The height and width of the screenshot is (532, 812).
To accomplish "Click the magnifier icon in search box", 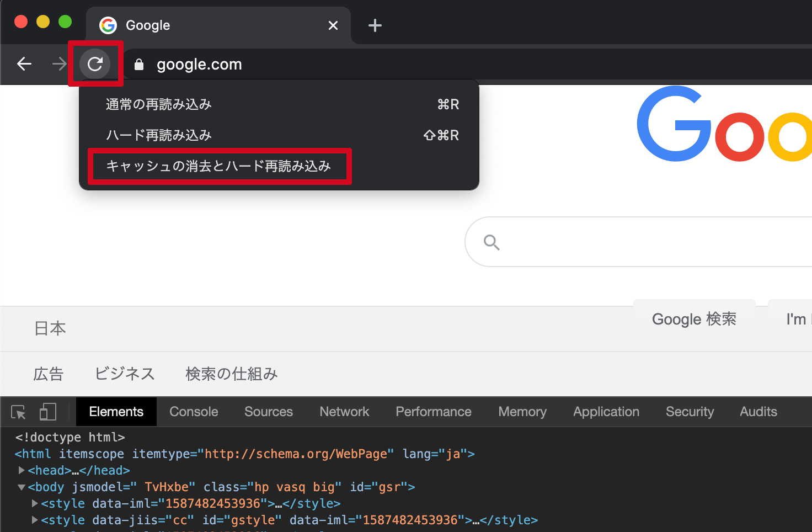I will coord(491,242).
